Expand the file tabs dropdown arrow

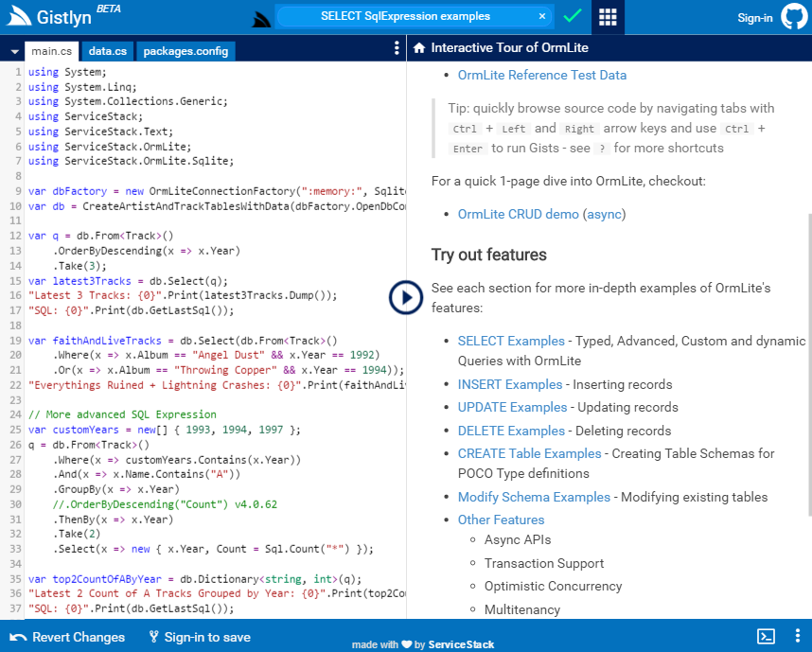tap(14, 51)
